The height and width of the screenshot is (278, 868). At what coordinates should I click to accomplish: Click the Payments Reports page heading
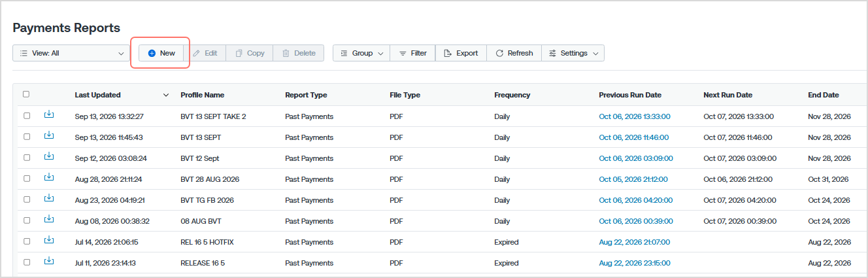pos(67,27)
